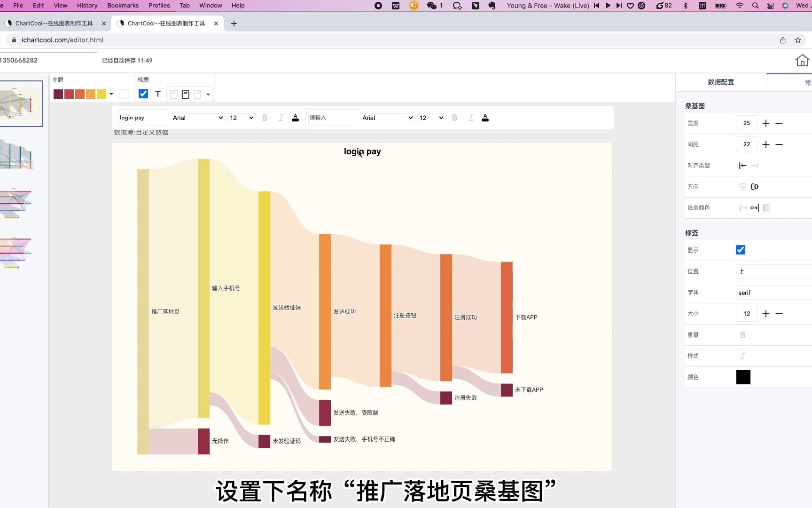Select dark maroon theme color swatch
Screen dimensions: 812x508
58,94
